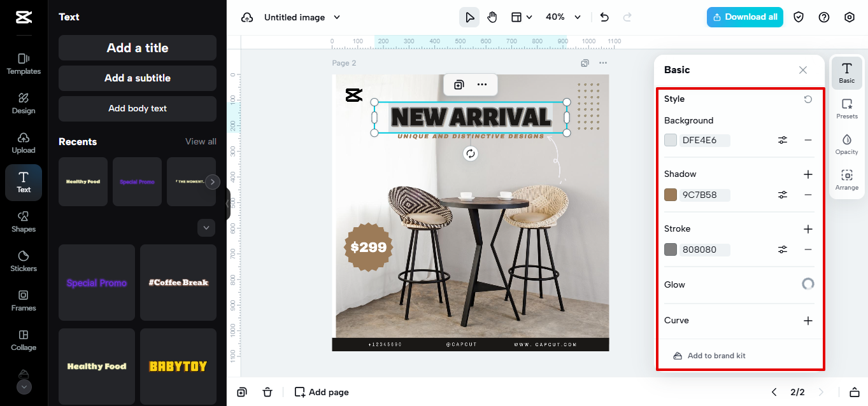Select the Healthy Food text style thumbnail
Image resolution: width=868 pixels, height=406 pixels.
coord(96,367)
